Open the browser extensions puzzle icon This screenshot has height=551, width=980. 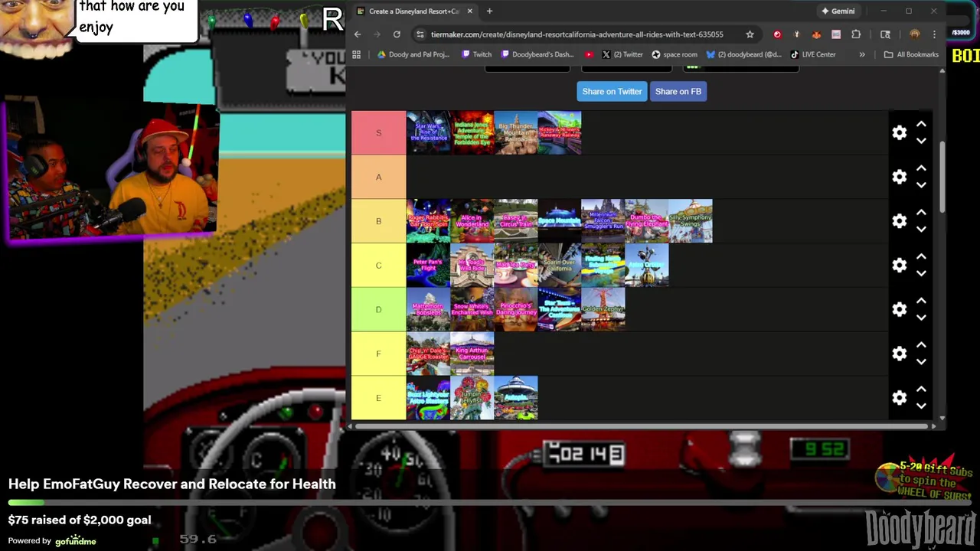[856, 34]
